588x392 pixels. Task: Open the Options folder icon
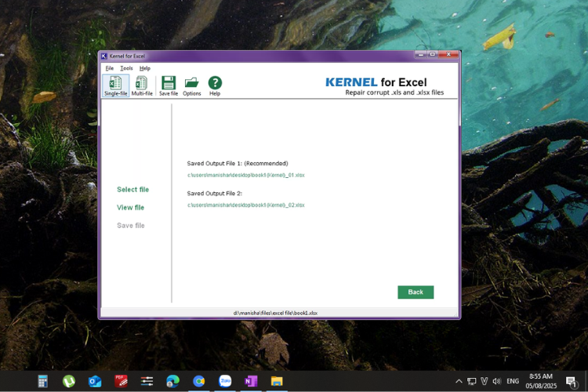(191, 85)
